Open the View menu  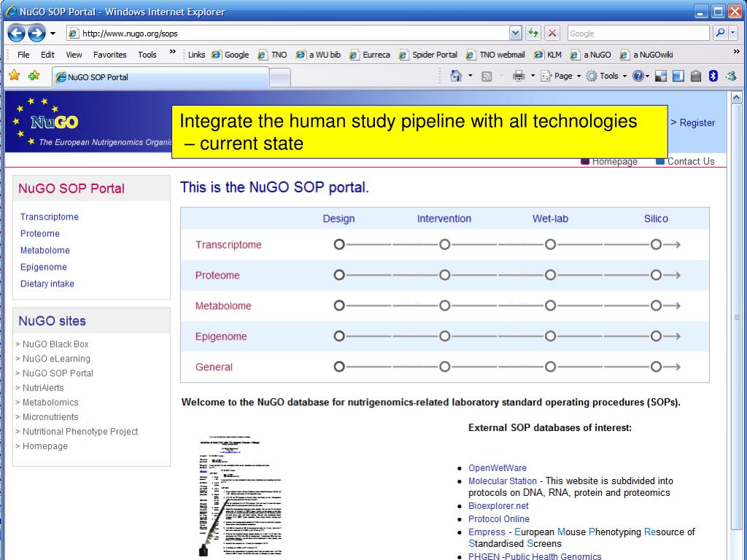(x=74, y=55)
